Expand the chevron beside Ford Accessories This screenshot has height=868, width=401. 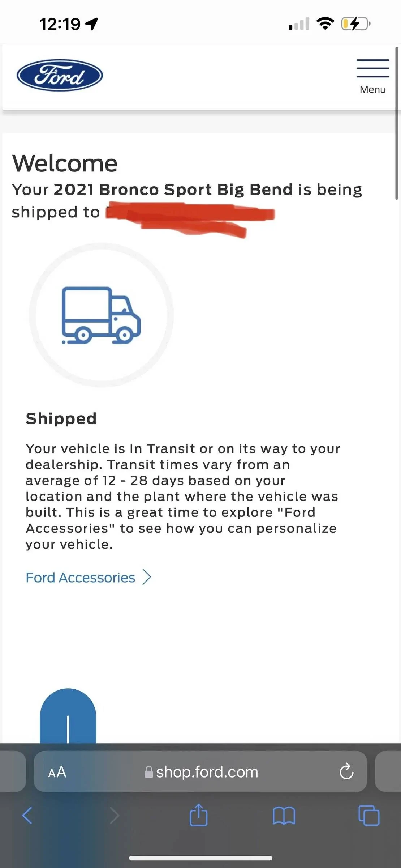[147, 577]
